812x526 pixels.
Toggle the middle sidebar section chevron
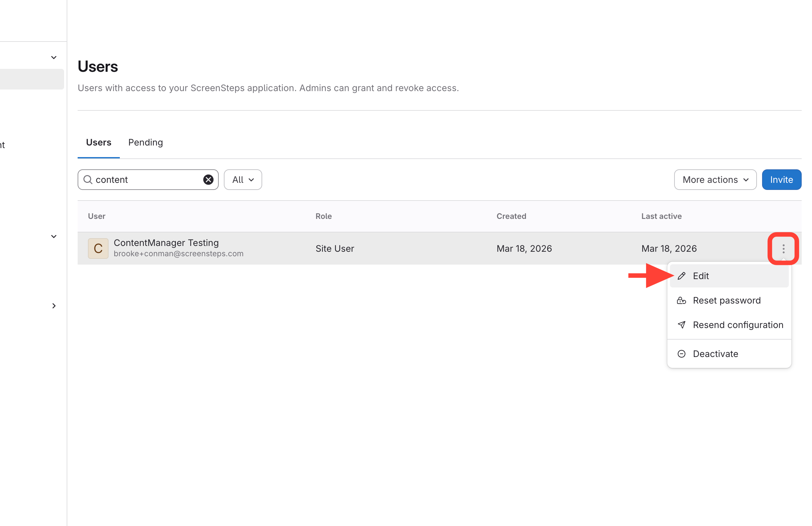click(53, 236)
